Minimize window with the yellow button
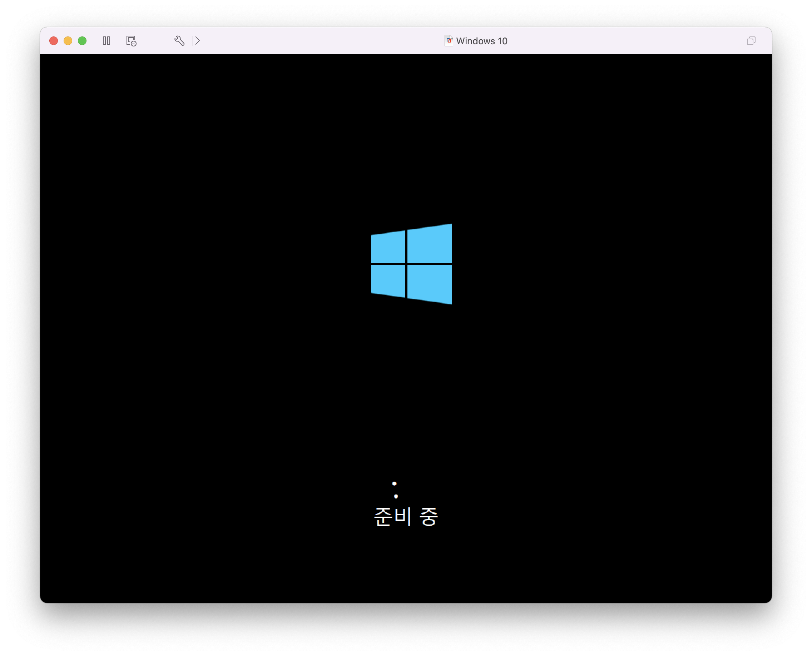The width and height of the screenshot is (812, 656). click(x=68, y=41)
